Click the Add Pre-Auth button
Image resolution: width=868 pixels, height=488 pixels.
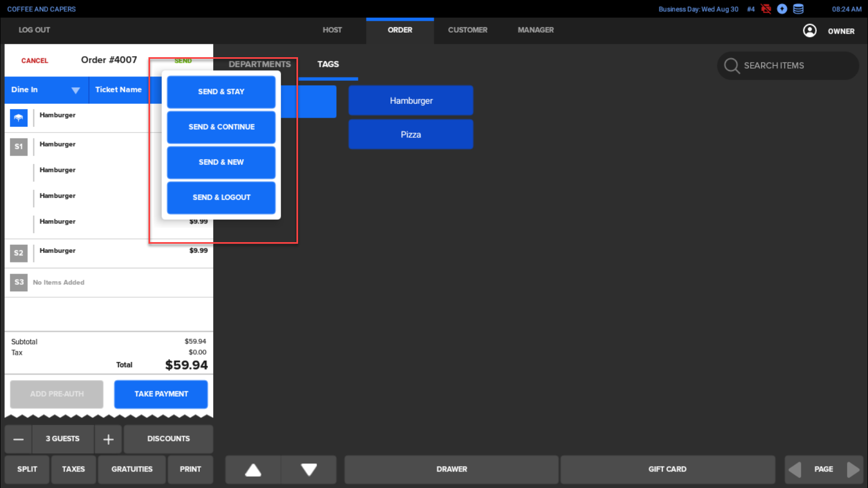pyautogui.click(x=57, y=394)
